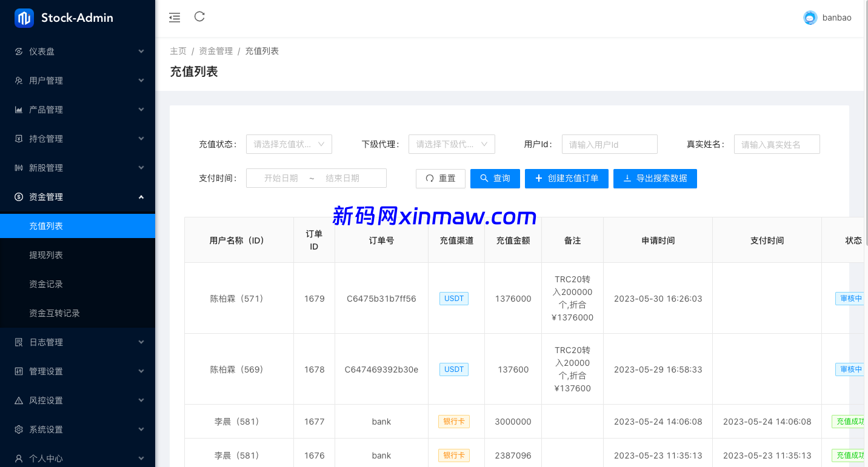868x467 pixels.
Task: Go to 资金互转记录 page
Action: pyautogui.click(x=55, y=313)
